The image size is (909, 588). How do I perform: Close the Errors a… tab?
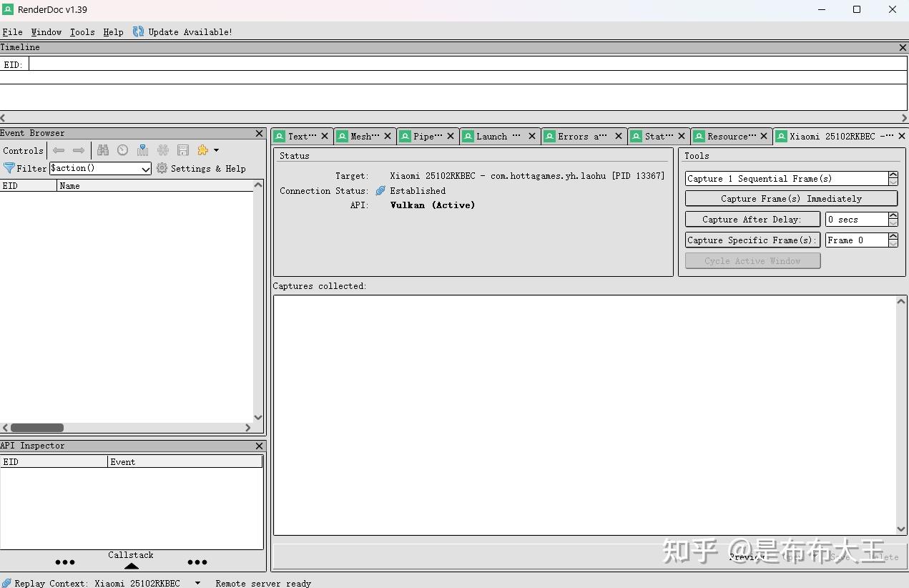(x=619, y=136)
